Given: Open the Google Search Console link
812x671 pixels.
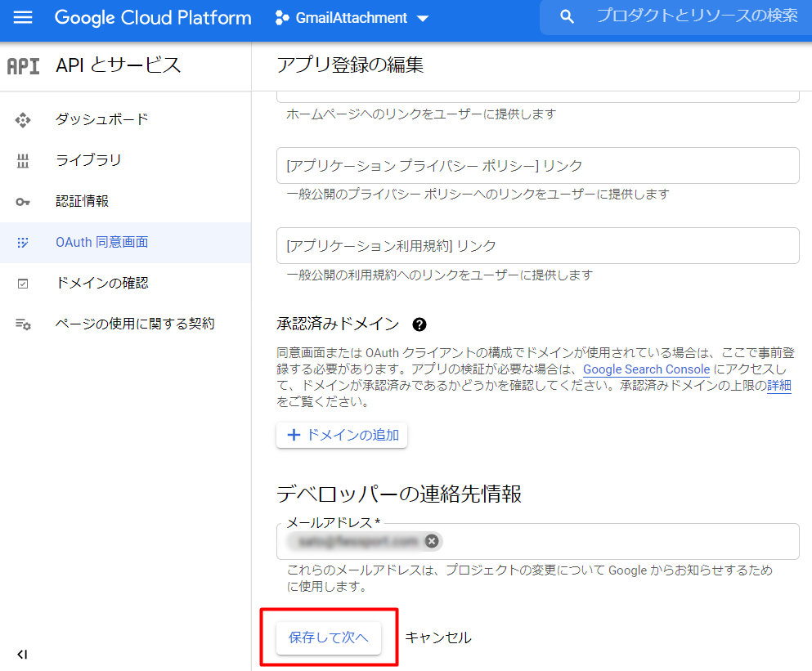Looking at the screenshot, I should pyautogui.click(x=646, y=369).
